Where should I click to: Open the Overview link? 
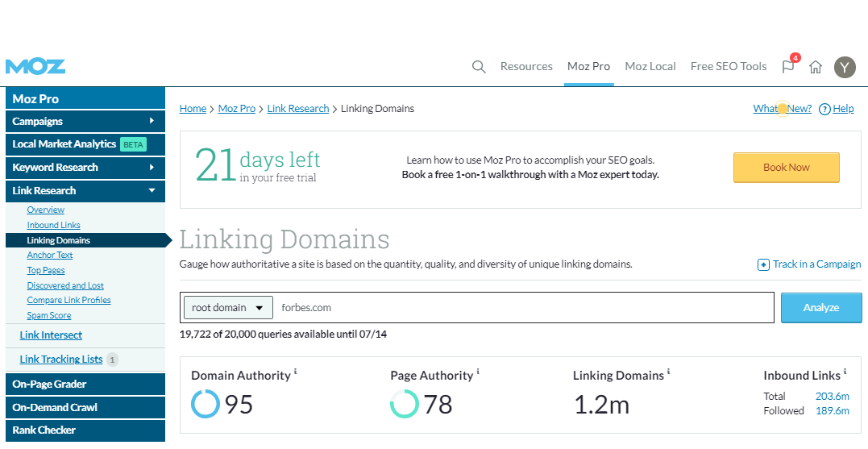click(x=45, y=210)
